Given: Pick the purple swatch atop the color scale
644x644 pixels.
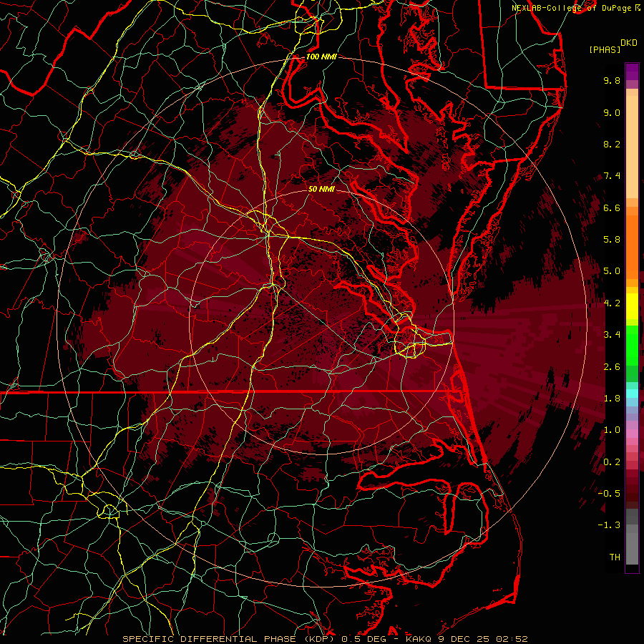Looking at the screenshot, I should 632,72.
